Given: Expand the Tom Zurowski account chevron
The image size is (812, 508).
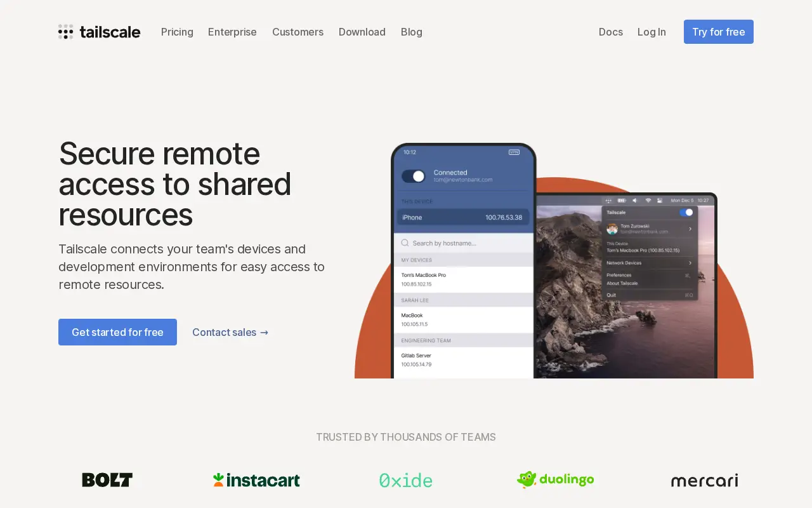Looking at the screenshot, I should point(690,229).
